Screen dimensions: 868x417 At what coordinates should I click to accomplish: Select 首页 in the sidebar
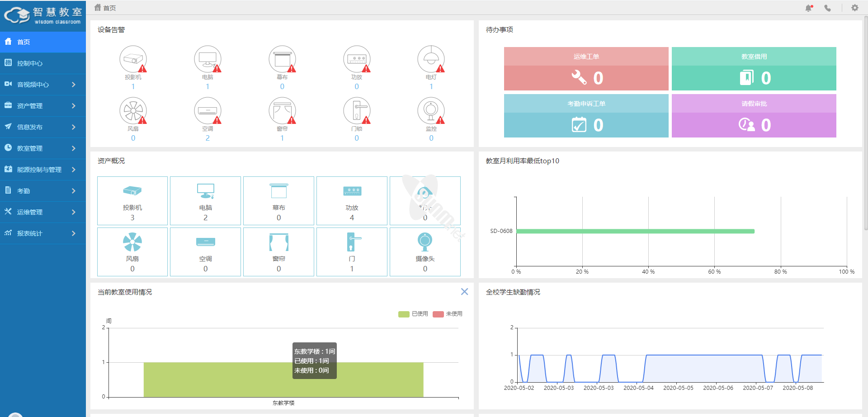point(43,42)
